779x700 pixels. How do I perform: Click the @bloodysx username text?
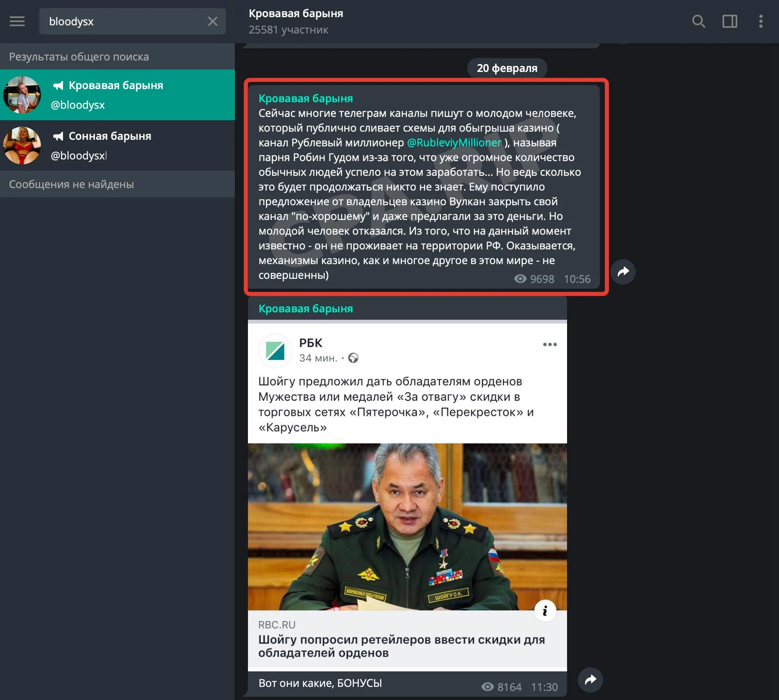[77, 105]
